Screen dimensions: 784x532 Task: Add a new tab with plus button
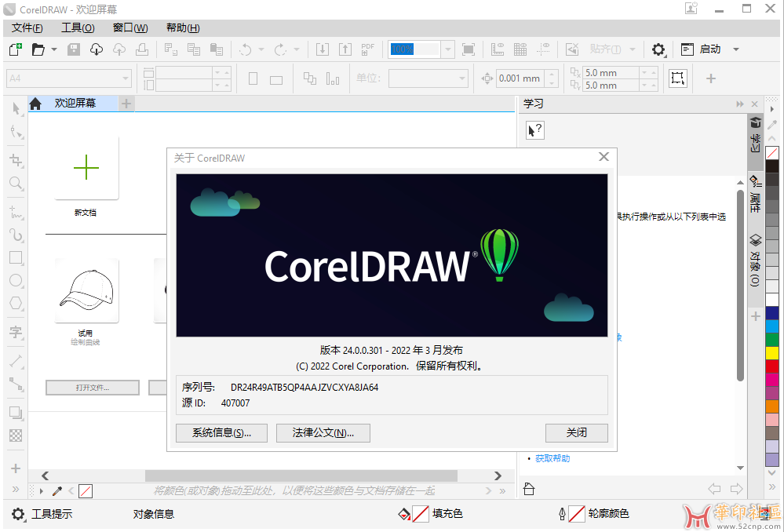pos(126,104)
